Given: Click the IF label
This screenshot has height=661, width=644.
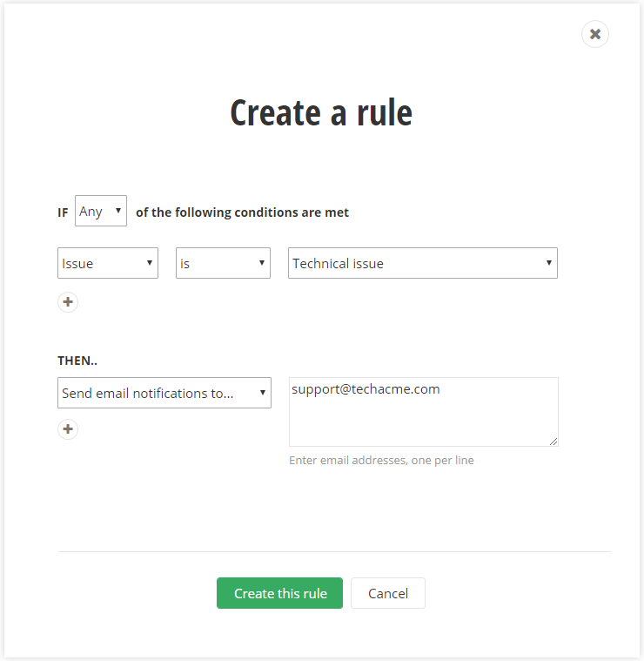Looking at the screenshot, I should 63,212.
